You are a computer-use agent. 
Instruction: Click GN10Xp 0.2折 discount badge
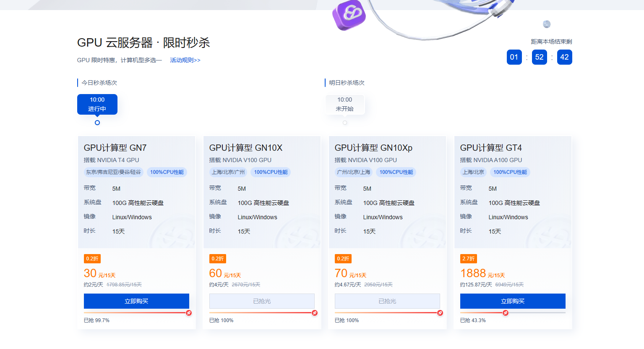[343, 259]
